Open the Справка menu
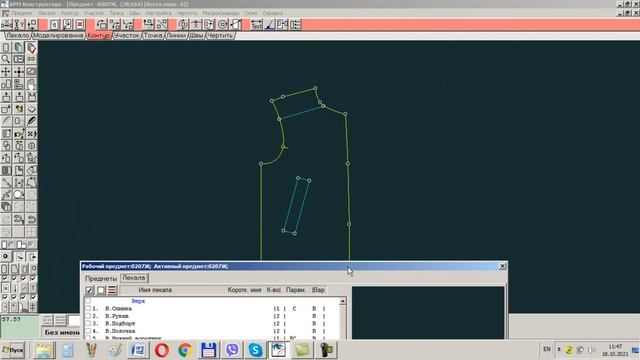Screen dimensions: 640x360 pos(273,13)
